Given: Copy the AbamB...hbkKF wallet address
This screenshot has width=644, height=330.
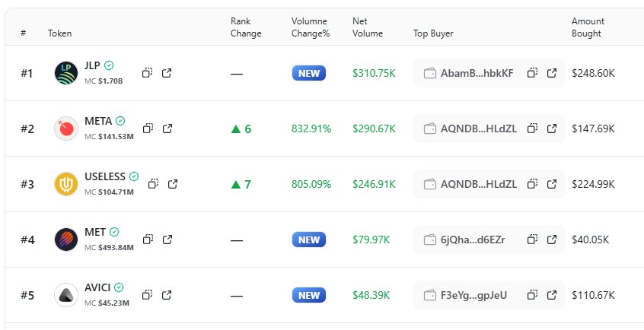Looking at the screenshot, I should [533, 73].
